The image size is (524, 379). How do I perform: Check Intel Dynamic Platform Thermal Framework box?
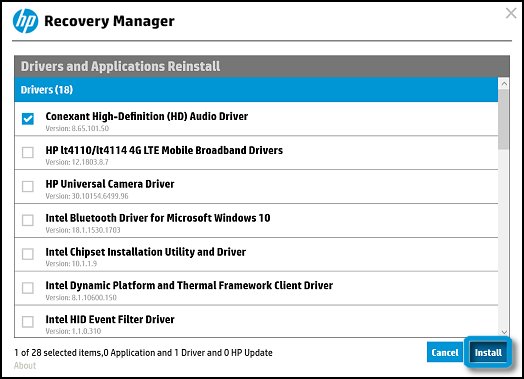point(28,288)
